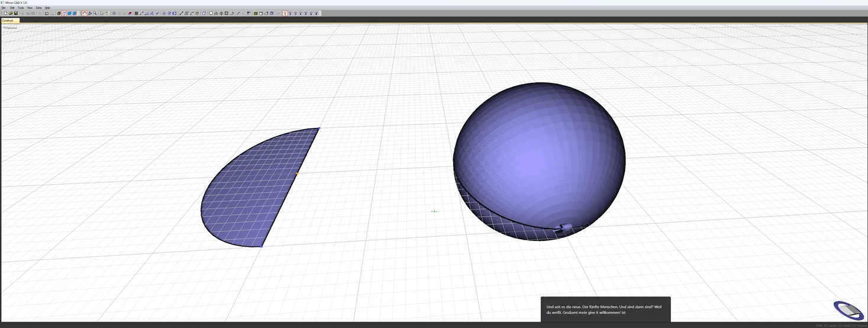This screenshot has height=328, width=868.
Task: Open the Extra menu
Action: pos(38,8)
